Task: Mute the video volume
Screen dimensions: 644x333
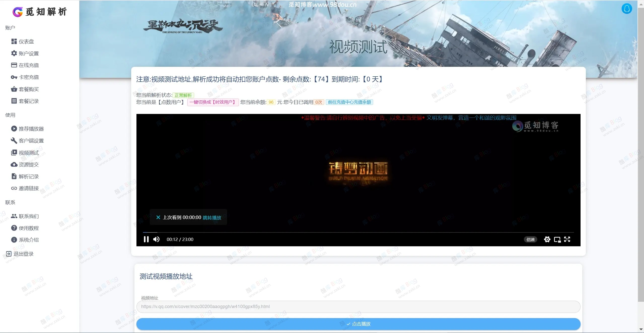Action: (x=156, y=239)
